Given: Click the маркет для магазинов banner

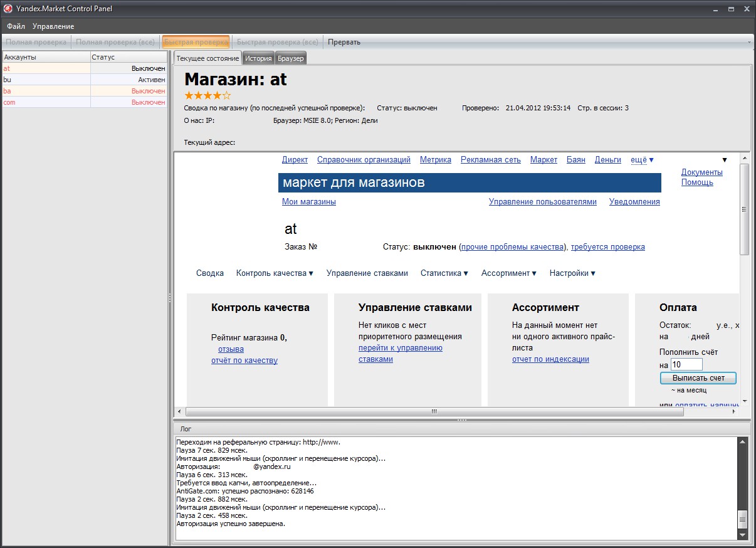Looking at the screenshot, I should [x=470, y=182].
